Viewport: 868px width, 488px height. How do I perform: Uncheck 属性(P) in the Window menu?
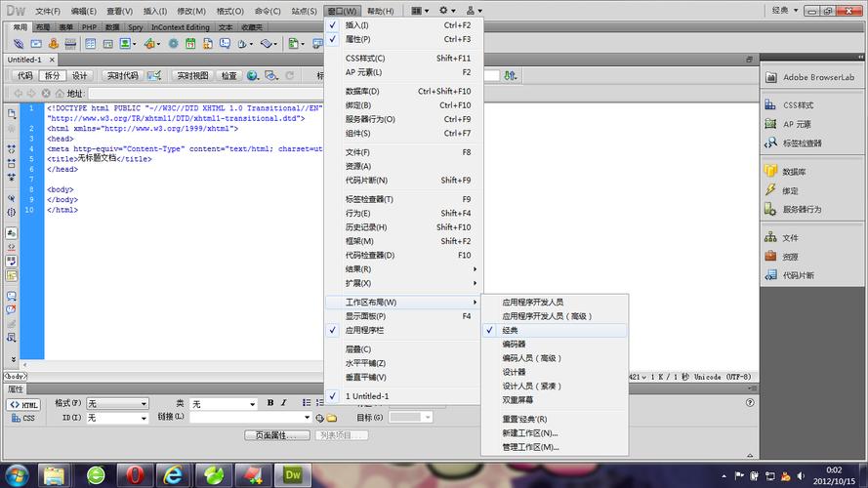point(403,39)
